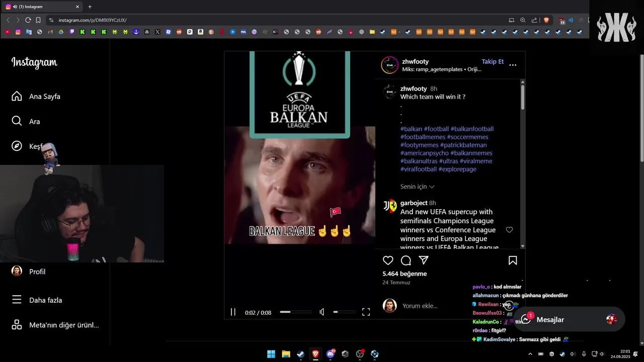Click the comment bubble icon
This screenshot has height=362, width=644.
pos(406,260)
